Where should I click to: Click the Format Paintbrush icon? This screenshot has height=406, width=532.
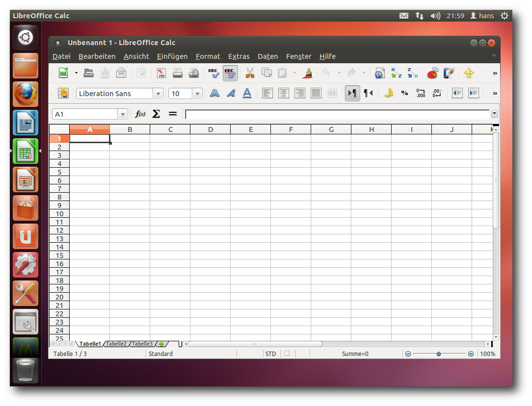pos(308,74)
